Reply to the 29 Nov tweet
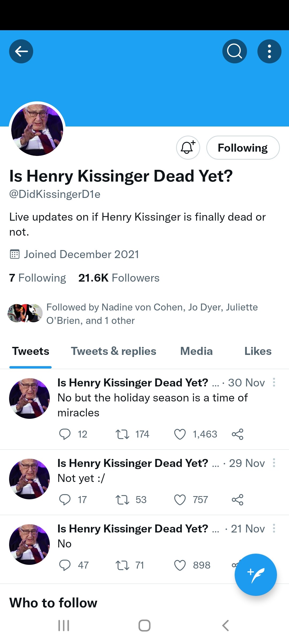Image resolution: width=289 pixels, height=644 pixels. (65, 500)
